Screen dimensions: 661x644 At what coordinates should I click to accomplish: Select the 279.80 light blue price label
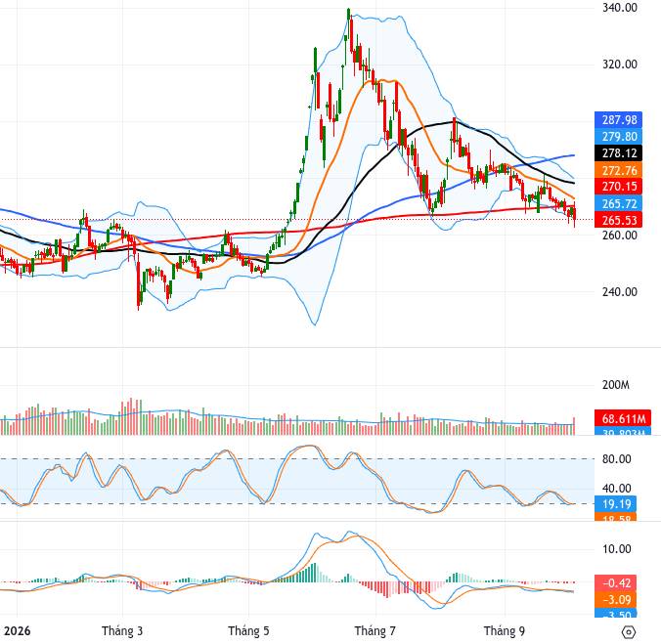pos(618,137)
